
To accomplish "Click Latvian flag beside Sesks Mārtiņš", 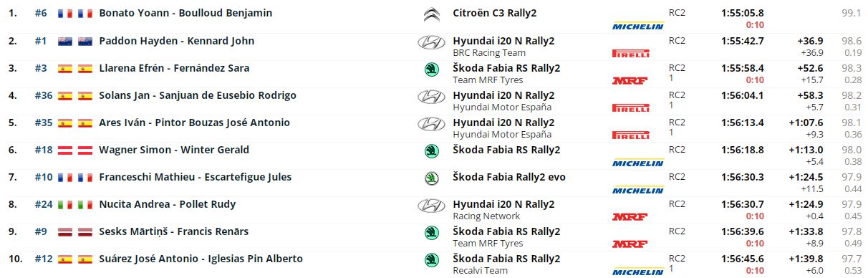I will [65, 232].
